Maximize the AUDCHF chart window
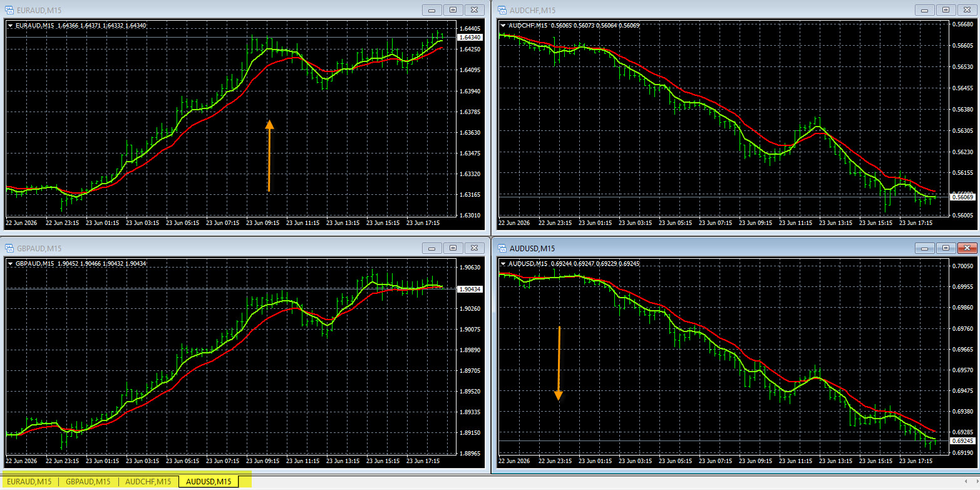 (946, 9)
